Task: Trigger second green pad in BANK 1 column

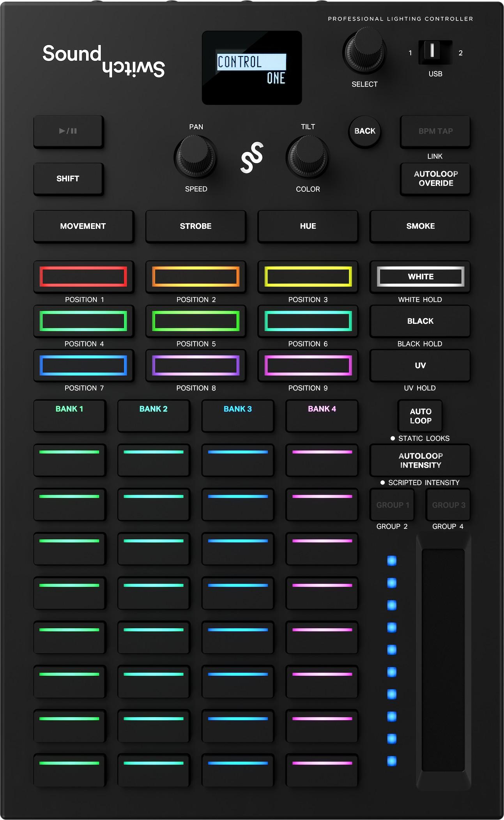Action: tap(69, 505)
